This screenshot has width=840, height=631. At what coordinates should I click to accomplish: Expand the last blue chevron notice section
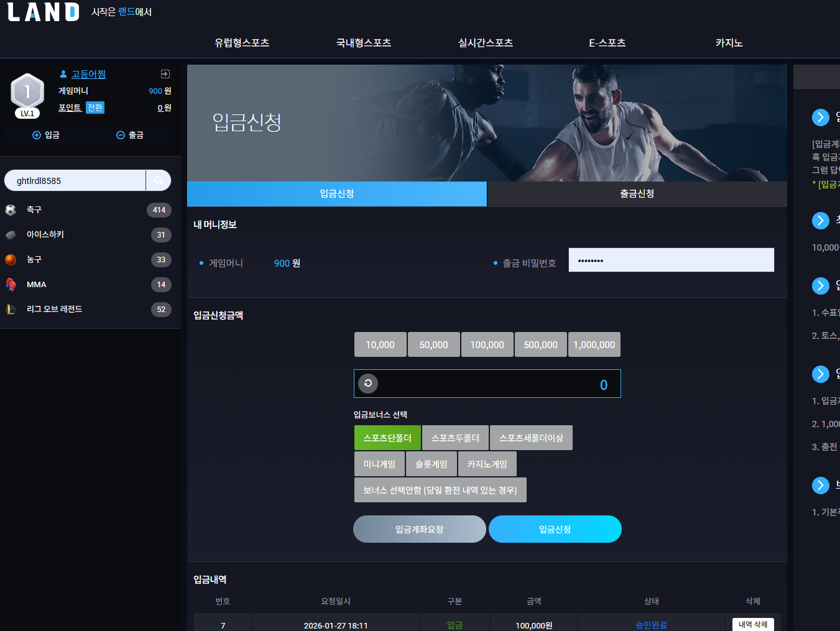(821, 486)
